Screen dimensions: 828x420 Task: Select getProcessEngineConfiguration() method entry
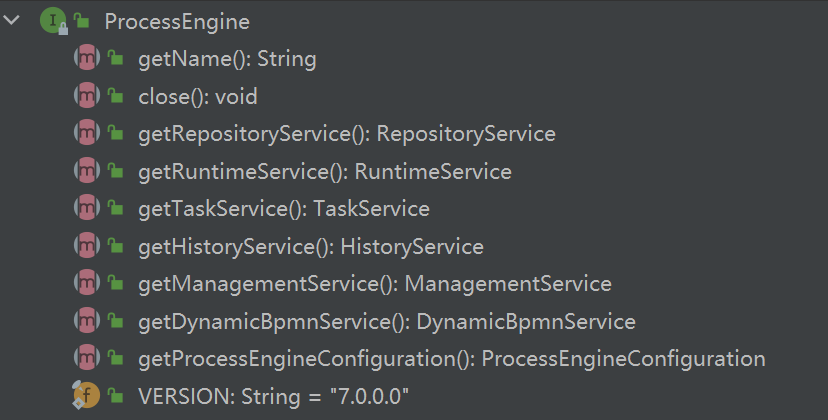[x=452, y=359]
